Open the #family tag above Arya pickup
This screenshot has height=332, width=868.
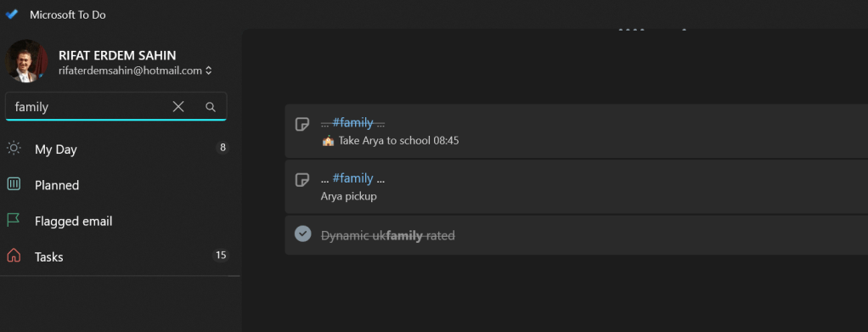click(352, 178)
